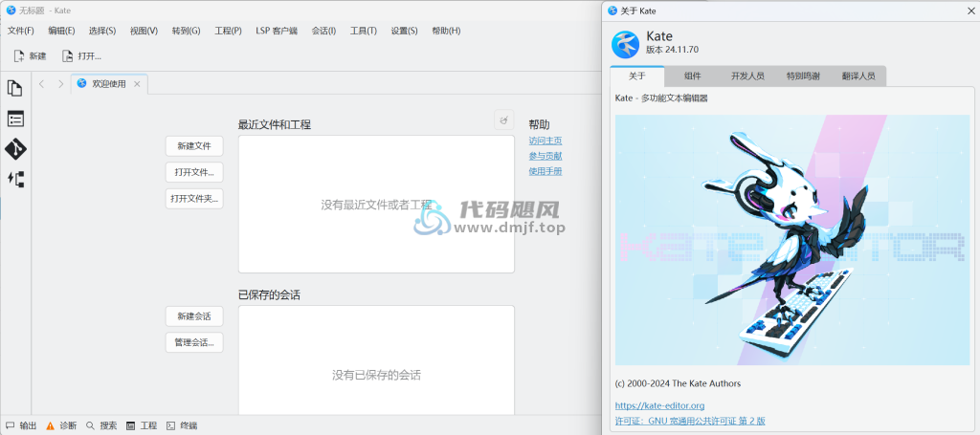Open the 搜索 panel in status bar

pos(101,425)
